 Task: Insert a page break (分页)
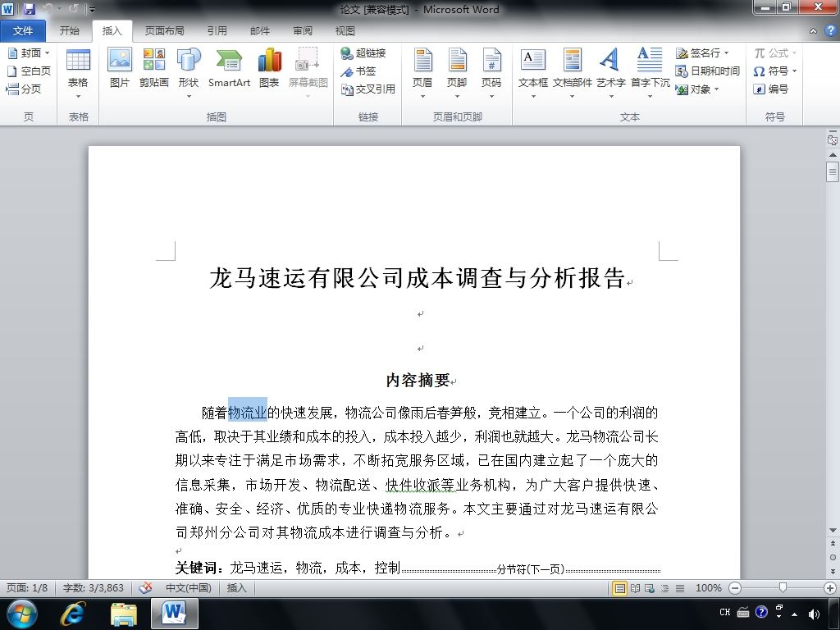coord(24,89)
